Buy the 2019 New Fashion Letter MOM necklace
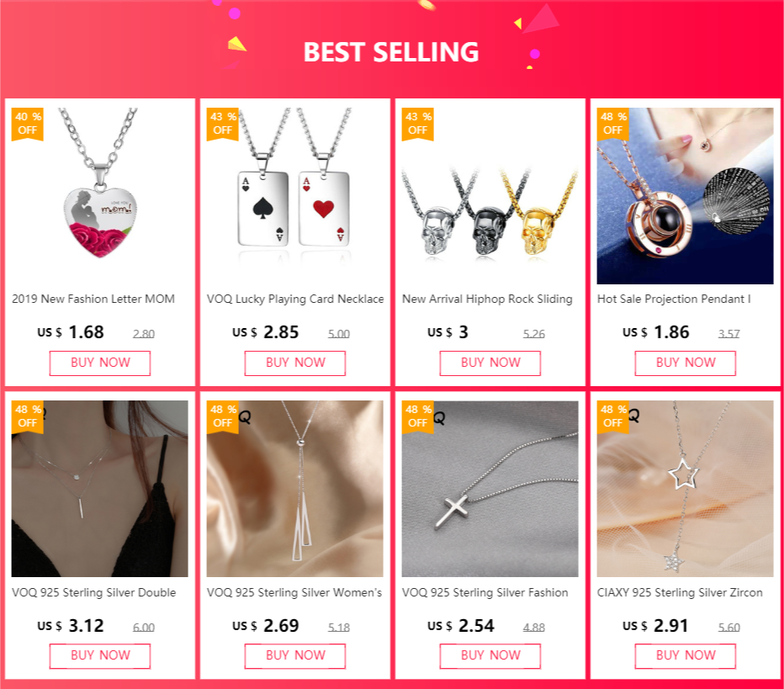 [100, 363]
